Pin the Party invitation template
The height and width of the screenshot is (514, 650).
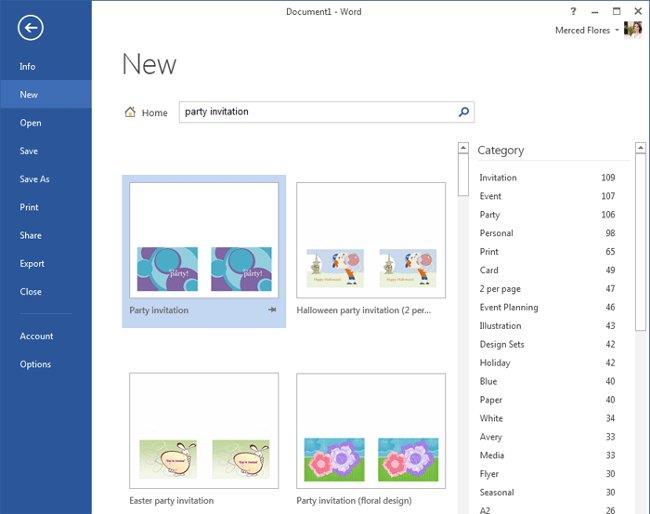click(272, 310)
